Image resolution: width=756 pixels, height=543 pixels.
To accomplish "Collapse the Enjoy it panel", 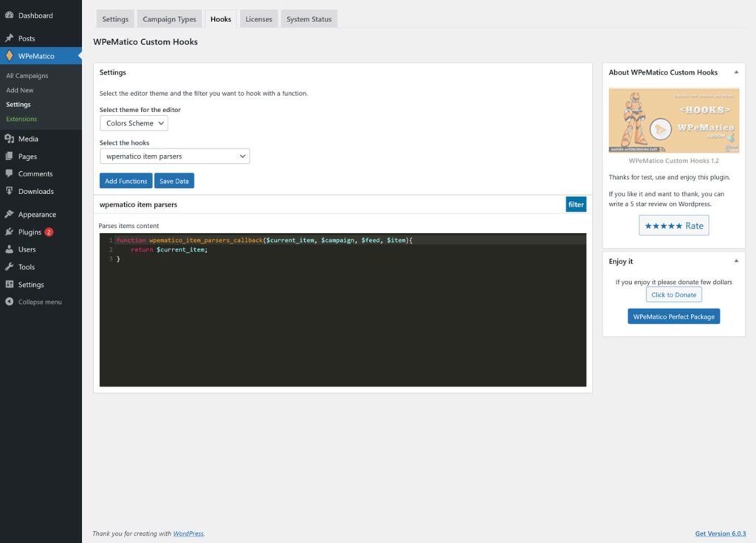I will pyautogui.click(x=735, y=261).
